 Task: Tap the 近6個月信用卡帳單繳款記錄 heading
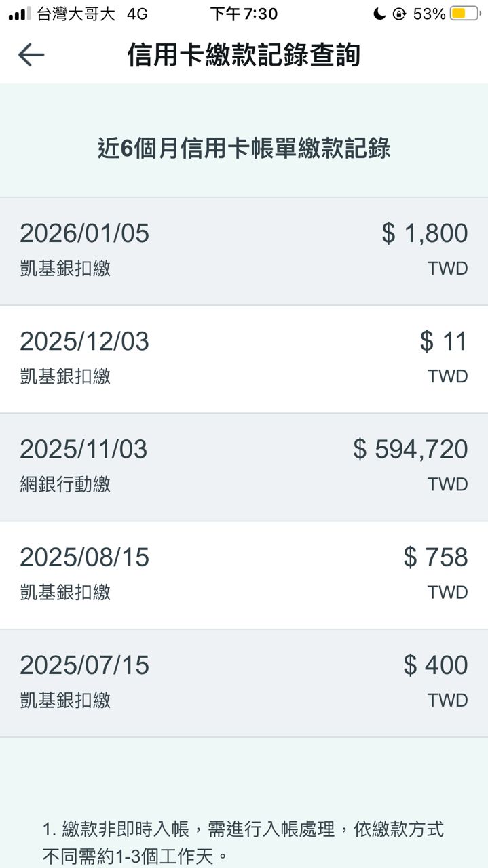tap(244, 149)
